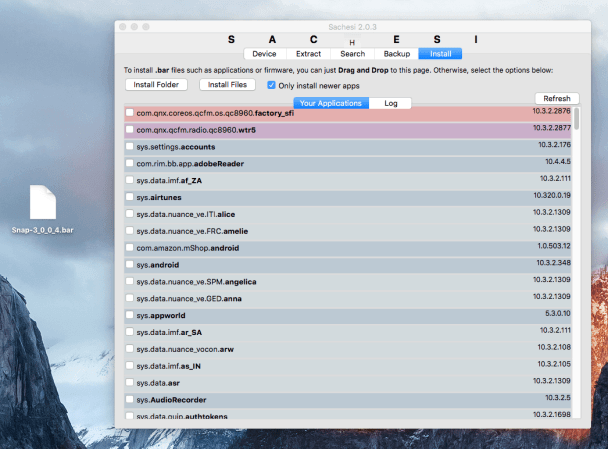Check the nuance_ve.FRC.amelie checkbox

(x=130, y=231)
